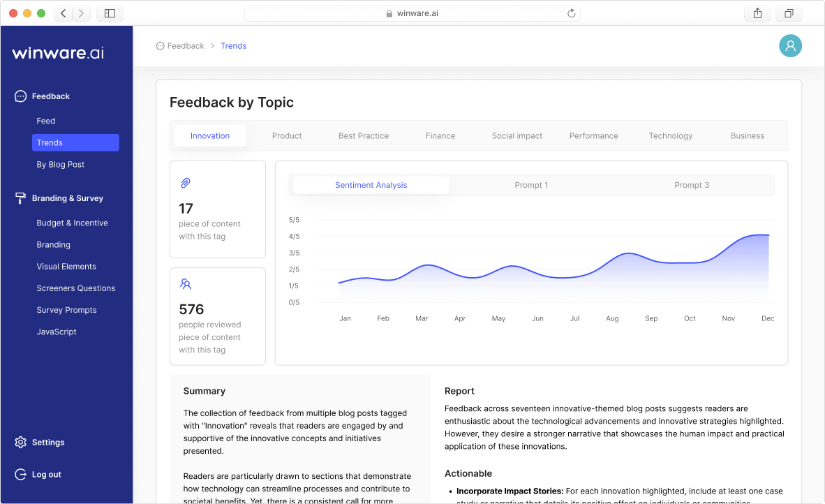Open the user avatar in the top right

point(790,45)
